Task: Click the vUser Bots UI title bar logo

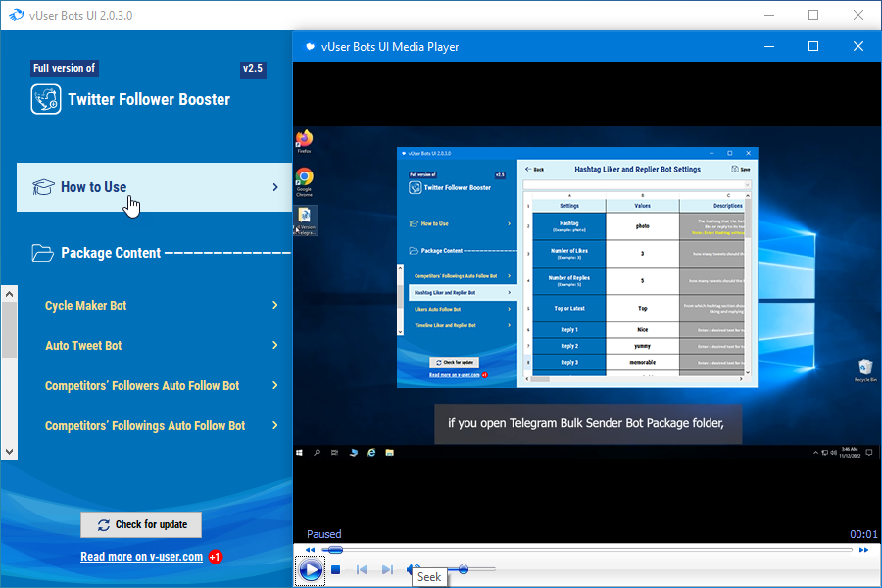Action: [17, 15]
